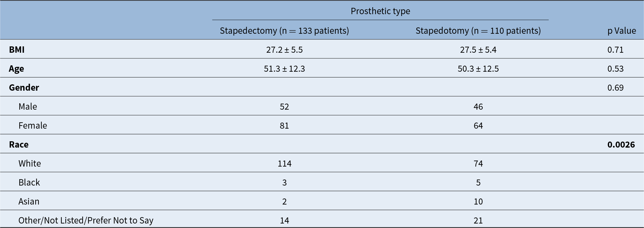Select the Asian row label
Screen dimensions: 644x228
point(29,201)
